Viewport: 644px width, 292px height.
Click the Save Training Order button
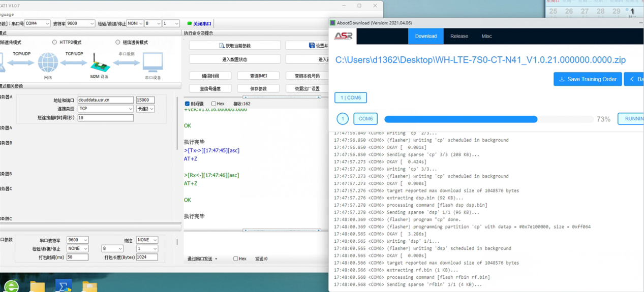[588, 79]
